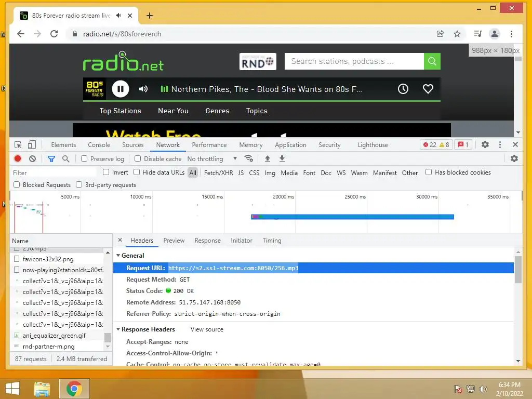The height and width of the screenshot is (399, 532).
Task: Open DevTools settings gear
Action: click(485, 144)
